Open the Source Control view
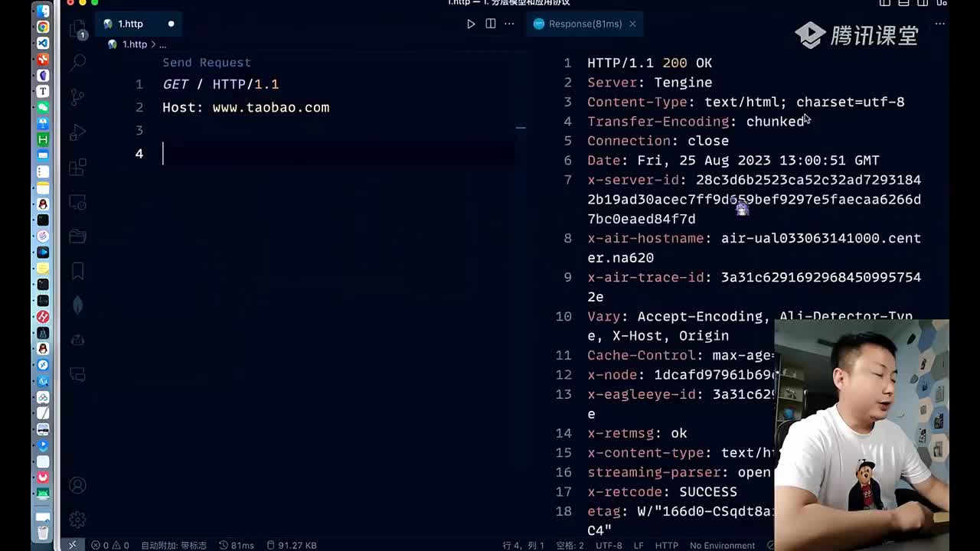This screenshot has height=551, width=980. [x=77, y=97]
